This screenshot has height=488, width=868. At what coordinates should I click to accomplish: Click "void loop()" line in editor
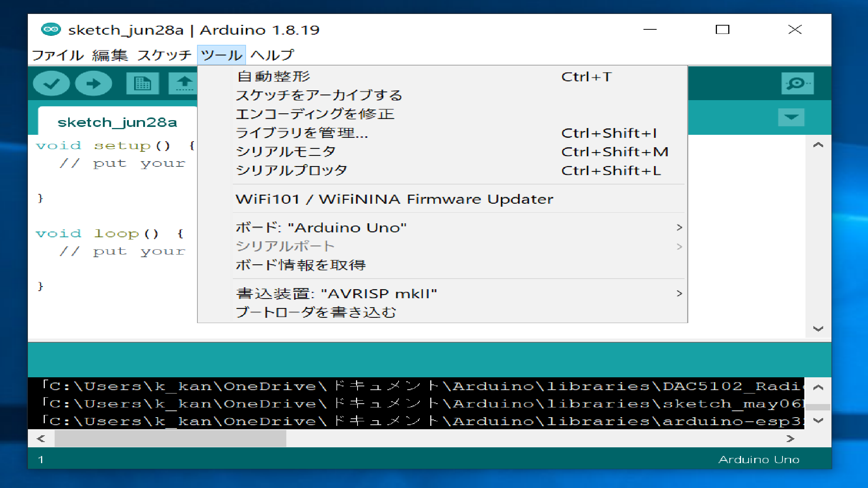(x=110, y=233)
